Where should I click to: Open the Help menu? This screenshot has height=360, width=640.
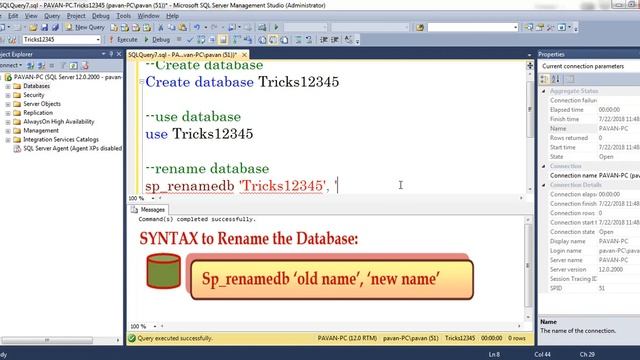point(172,16)
